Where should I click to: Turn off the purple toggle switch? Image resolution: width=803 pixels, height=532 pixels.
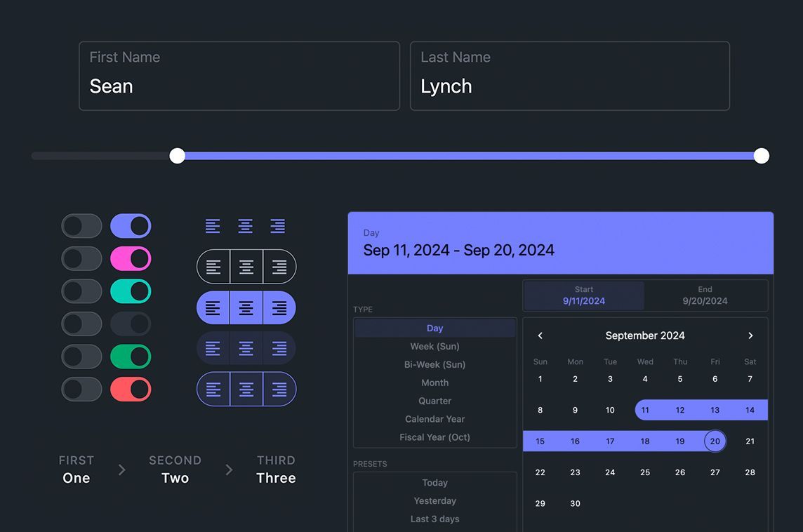tap(131, 225)
